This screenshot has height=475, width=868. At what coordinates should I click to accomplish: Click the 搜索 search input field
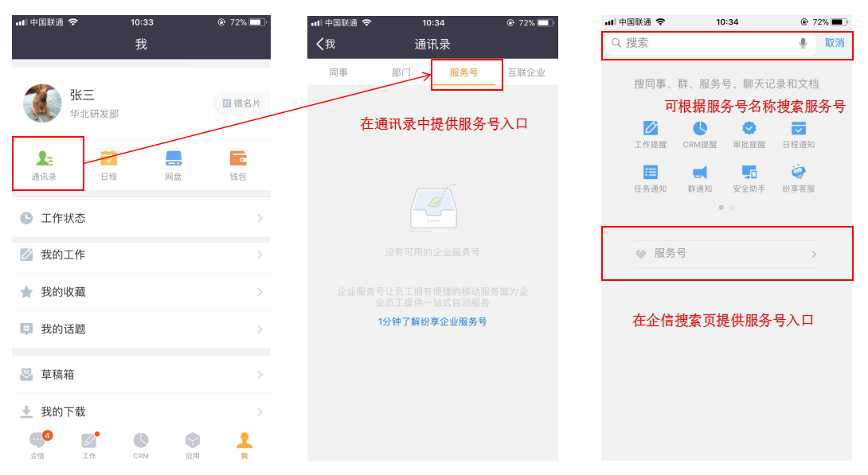(x=711, y=43)
